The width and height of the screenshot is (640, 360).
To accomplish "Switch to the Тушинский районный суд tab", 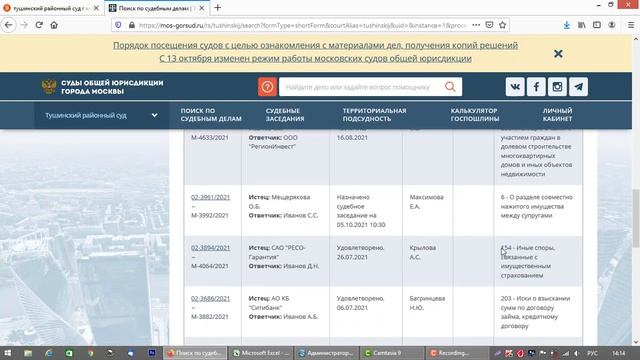I will 51,8.
